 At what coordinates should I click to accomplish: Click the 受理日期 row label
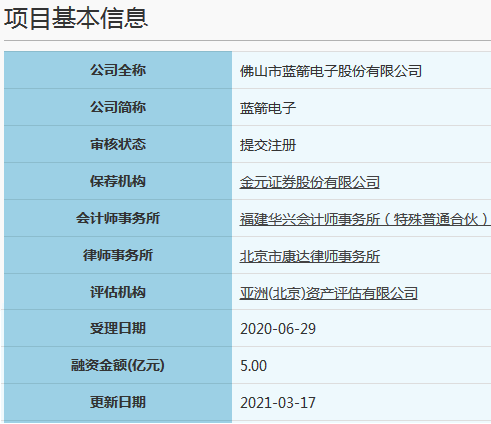tap(118, 328)
